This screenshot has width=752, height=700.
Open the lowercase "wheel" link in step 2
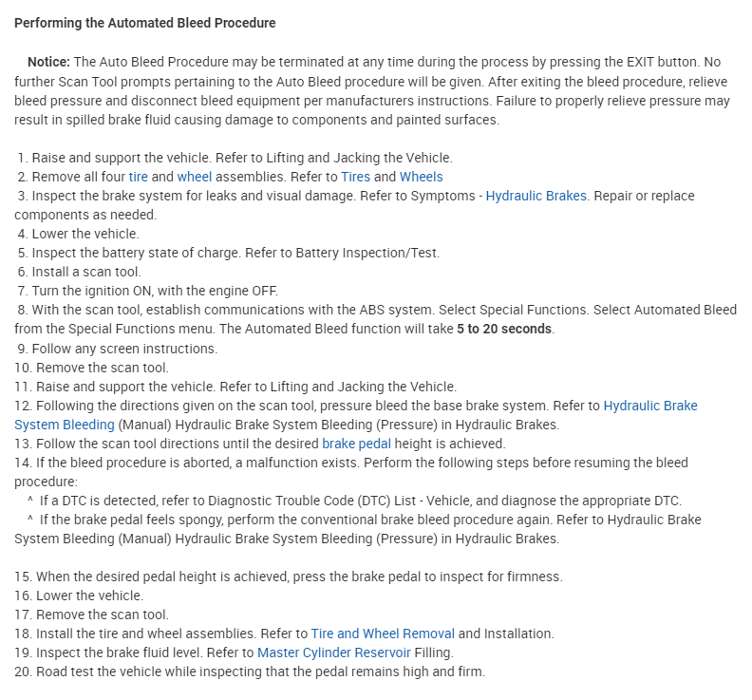(x=195, y=177)
